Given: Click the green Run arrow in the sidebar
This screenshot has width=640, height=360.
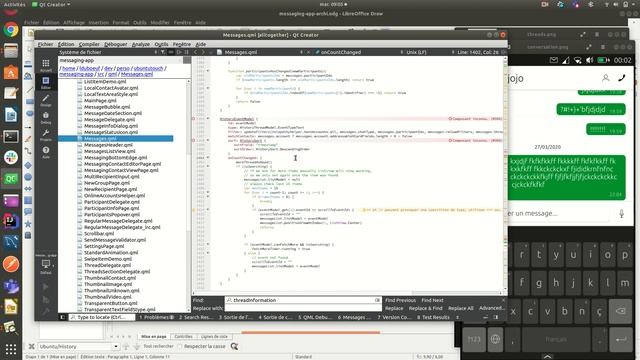Looking at the screenshot, I should [46, 287].
